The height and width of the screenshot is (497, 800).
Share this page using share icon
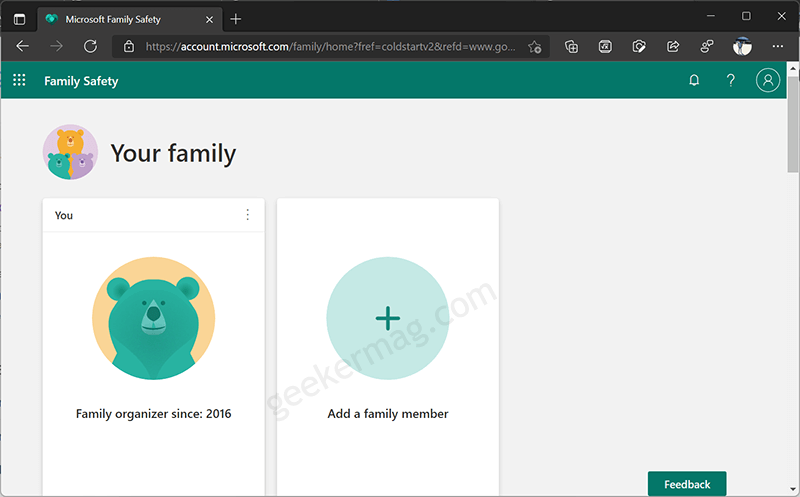tap(673, 47)
